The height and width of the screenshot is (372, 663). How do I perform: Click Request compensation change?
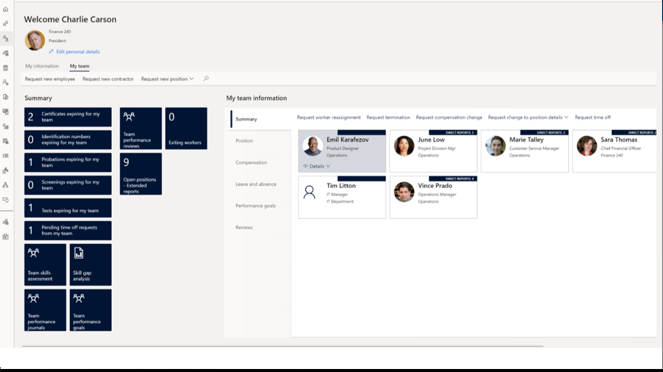click(449, 118)
